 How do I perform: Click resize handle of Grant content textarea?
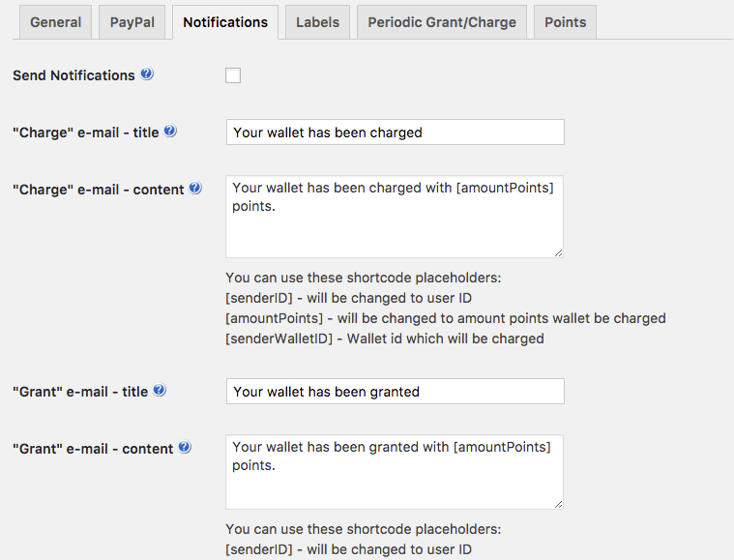pos(558,503)
